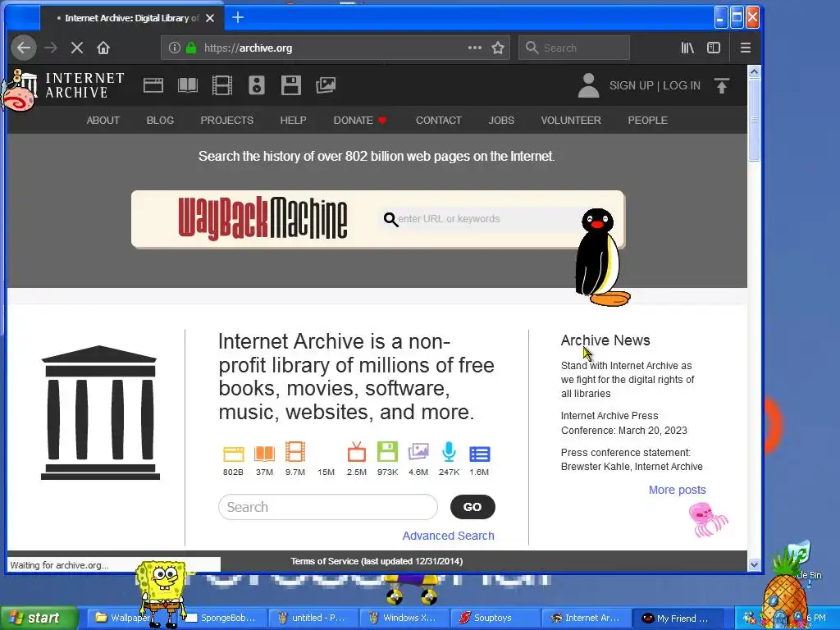Open the 4.6M images icon

click(418, 452)
